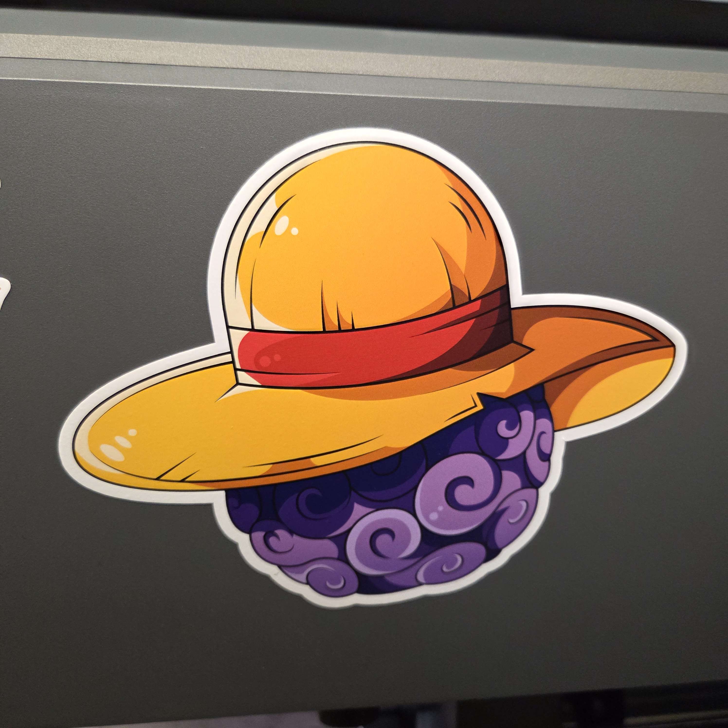
Task: Click the shaded orange right brim underside
Action: (618, 392)
